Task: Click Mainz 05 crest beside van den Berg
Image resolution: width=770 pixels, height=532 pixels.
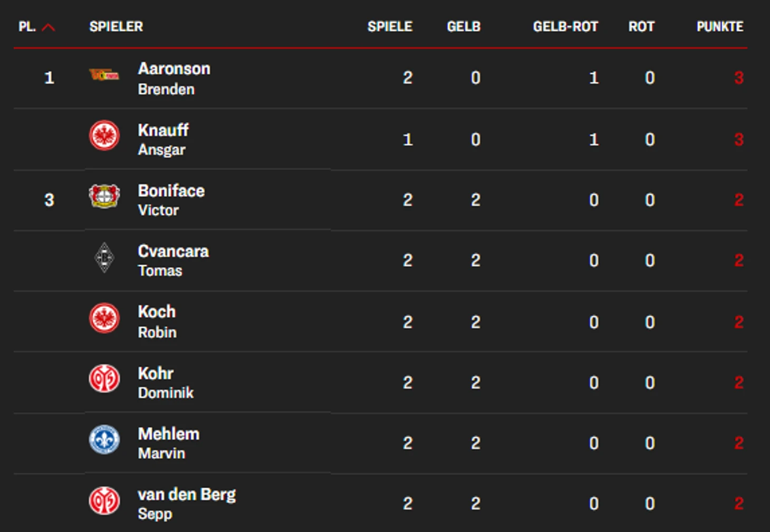Action: pyautogui.click(x=104, y=500)
